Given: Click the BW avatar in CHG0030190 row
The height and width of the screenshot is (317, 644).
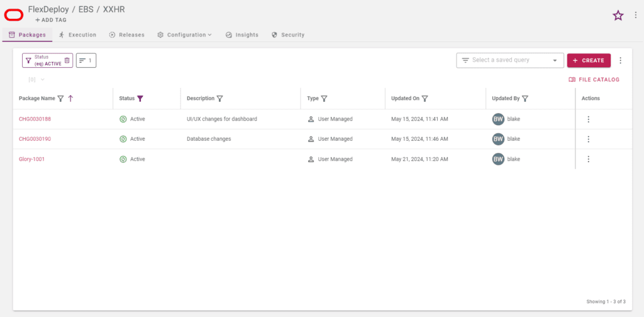Looking at the screenshot, I should tap(498, 139).
